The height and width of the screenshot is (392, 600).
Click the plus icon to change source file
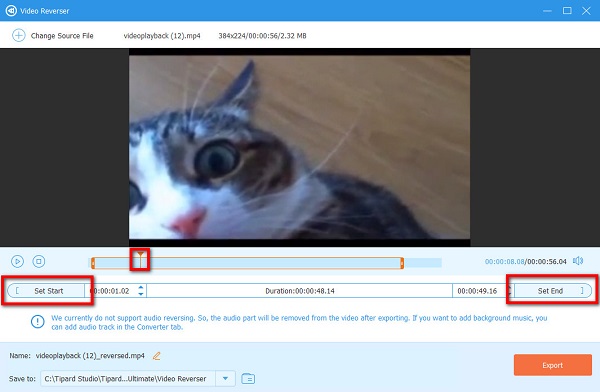[18, 36]
